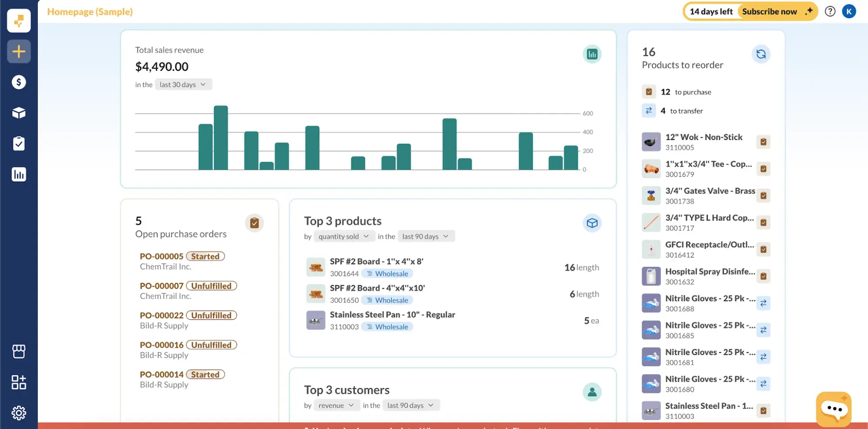Expand Top 3 products last 90 days dropdown
868x429 pixels.
point(426,236)
